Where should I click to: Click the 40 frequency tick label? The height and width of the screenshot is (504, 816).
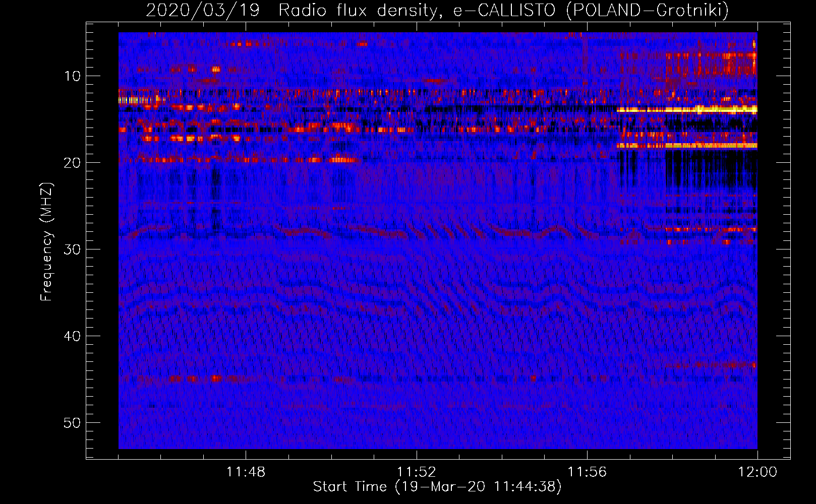click(73, 336)
